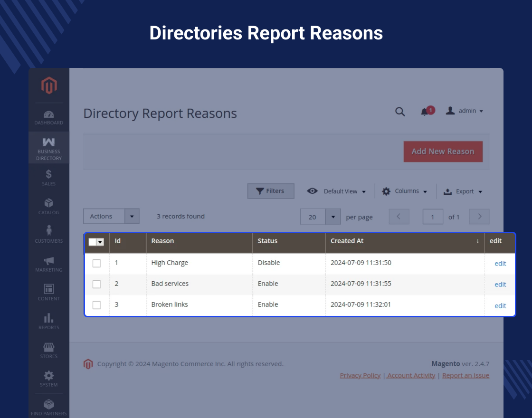This screenshot has height=418, width=532.
Task: Click the admin user avatar icon
Action: (450, 111)
